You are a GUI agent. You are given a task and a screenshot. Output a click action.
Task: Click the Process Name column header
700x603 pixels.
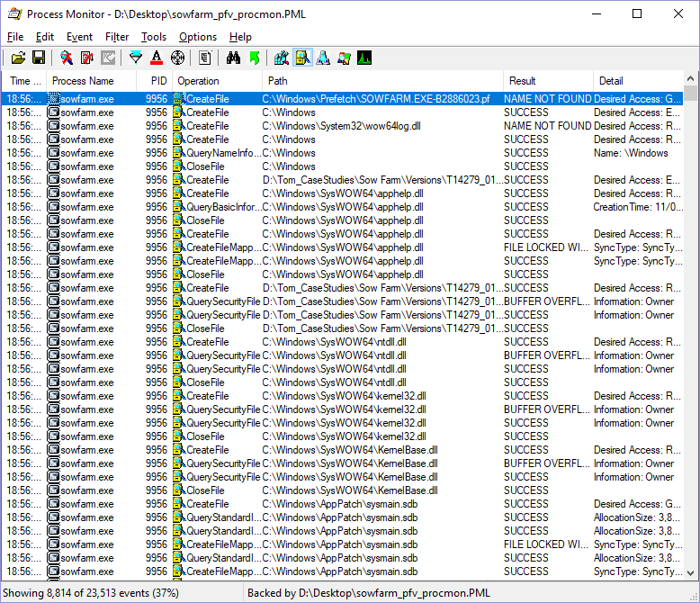(92, 81)
